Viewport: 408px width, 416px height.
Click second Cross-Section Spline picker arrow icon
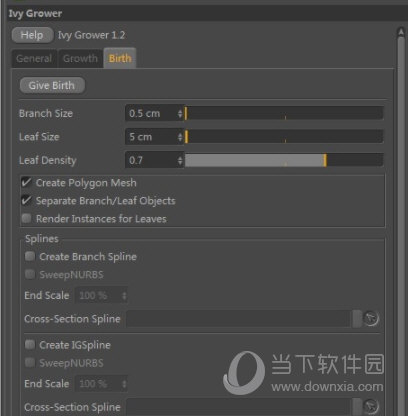tap(371, 406)
